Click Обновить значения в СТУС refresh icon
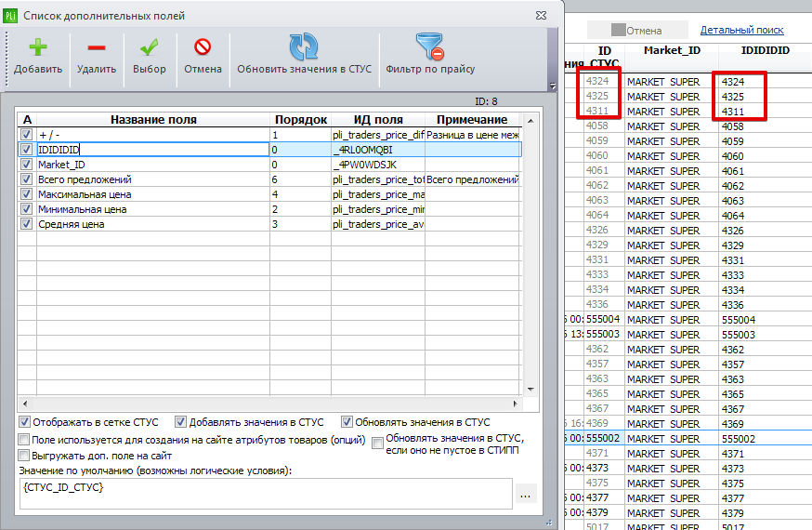 coord(304,46)
